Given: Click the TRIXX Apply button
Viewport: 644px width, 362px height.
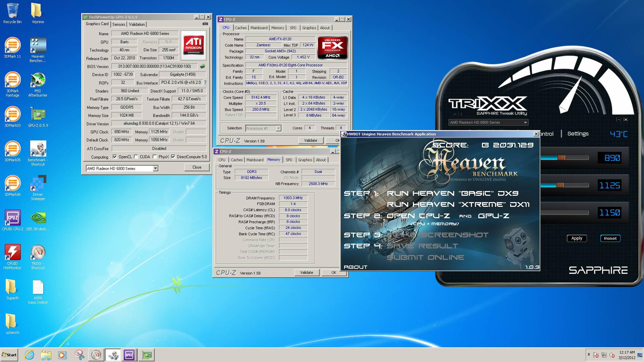Looking at the screenshot, I should (x=577, y=238).
